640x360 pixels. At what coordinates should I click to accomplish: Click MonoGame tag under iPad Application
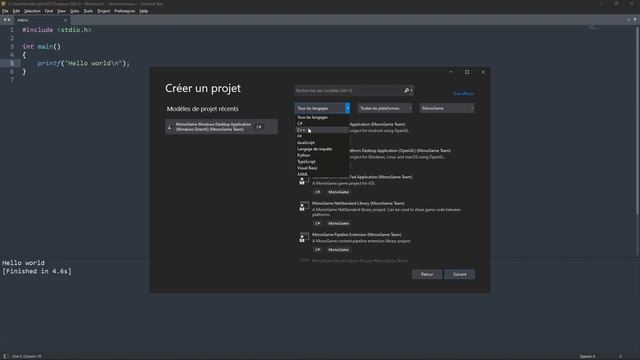[338, 192]
